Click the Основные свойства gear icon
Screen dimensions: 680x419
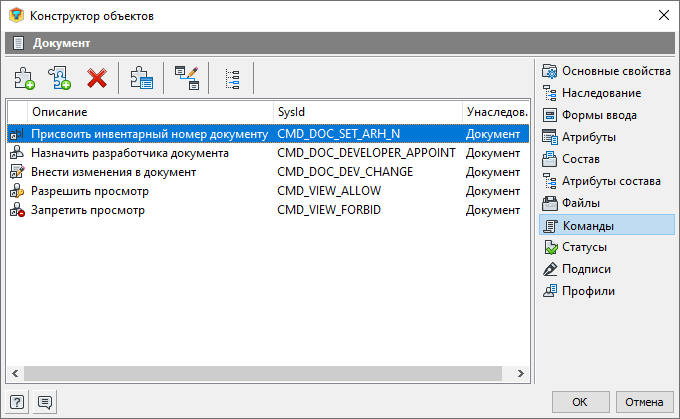[550, 71]
